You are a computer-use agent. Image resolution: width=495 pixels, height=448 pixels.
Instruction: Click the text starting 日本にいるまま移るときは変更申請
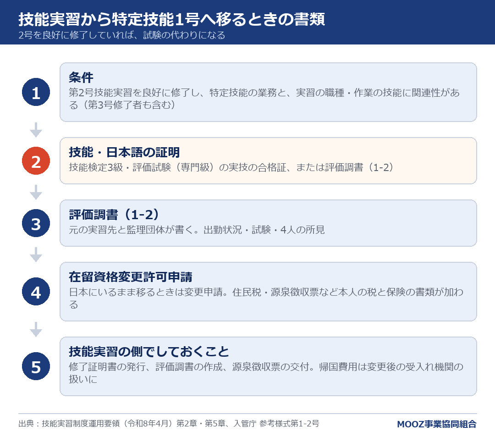click(x=266, y=298)
